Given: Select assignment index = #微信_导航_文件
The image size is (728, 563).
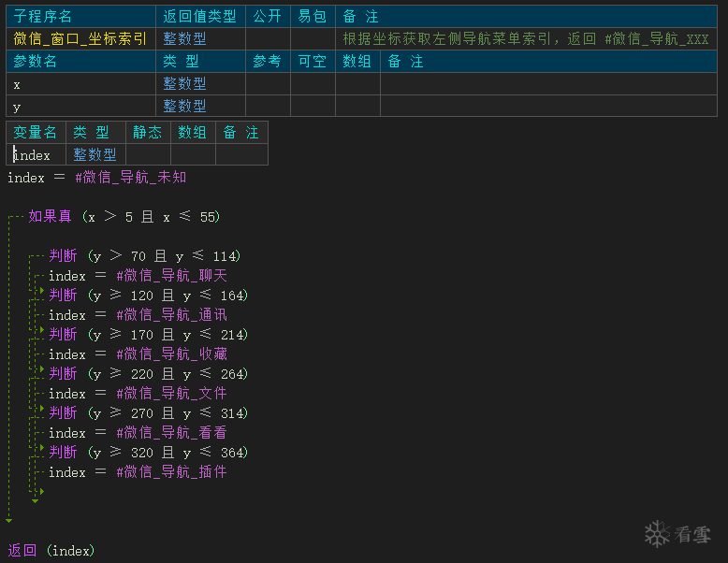Looking at the screenshot, I should (x=138, y=394).
